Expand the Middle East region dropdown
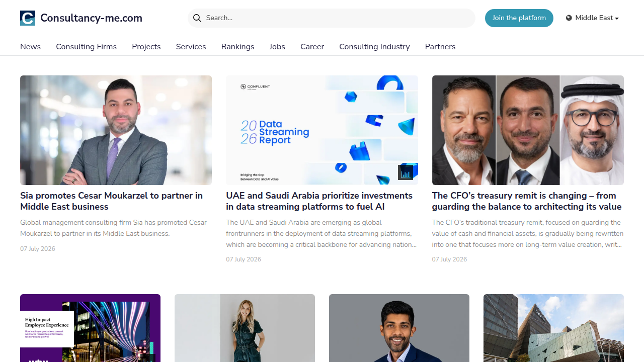This screenshot has height=362, width=644. pos(592,18)
